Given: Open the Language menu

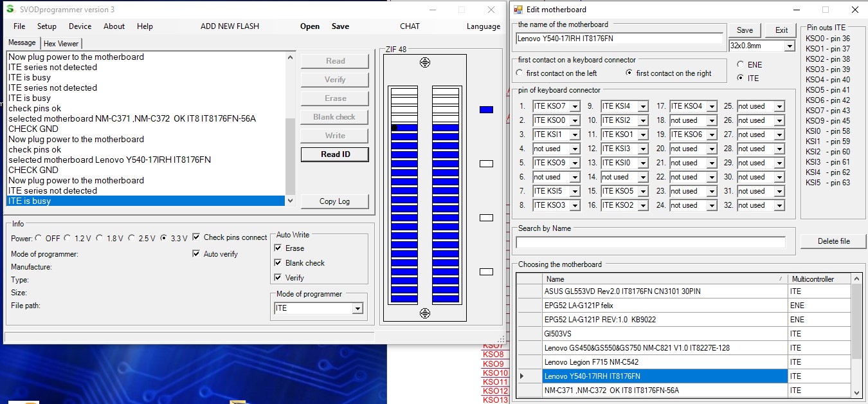Looking at the screenshot, I should [484, 26].
